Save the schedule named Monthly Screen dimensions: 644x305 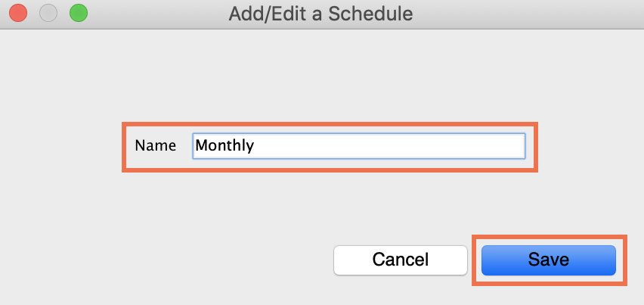point(548,260)
